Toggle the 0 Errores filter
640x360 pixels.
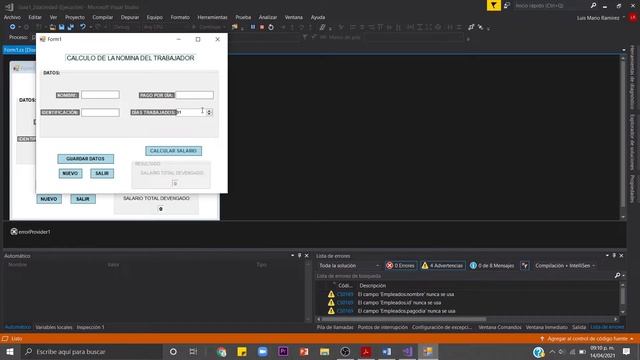tap(401, 266)
